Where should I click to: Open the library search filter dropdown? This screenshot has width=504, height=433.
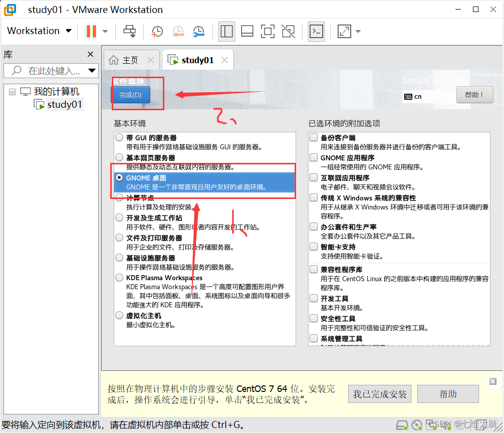coord(92,71)
